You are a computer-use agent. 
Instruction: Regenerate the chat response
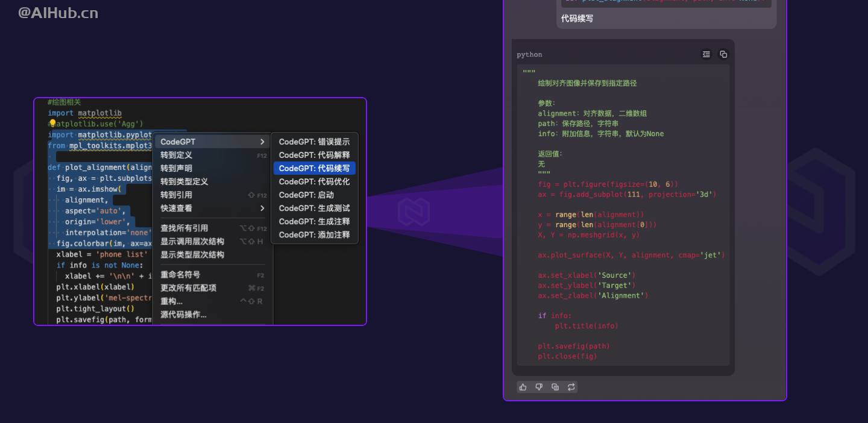point(571,387)
